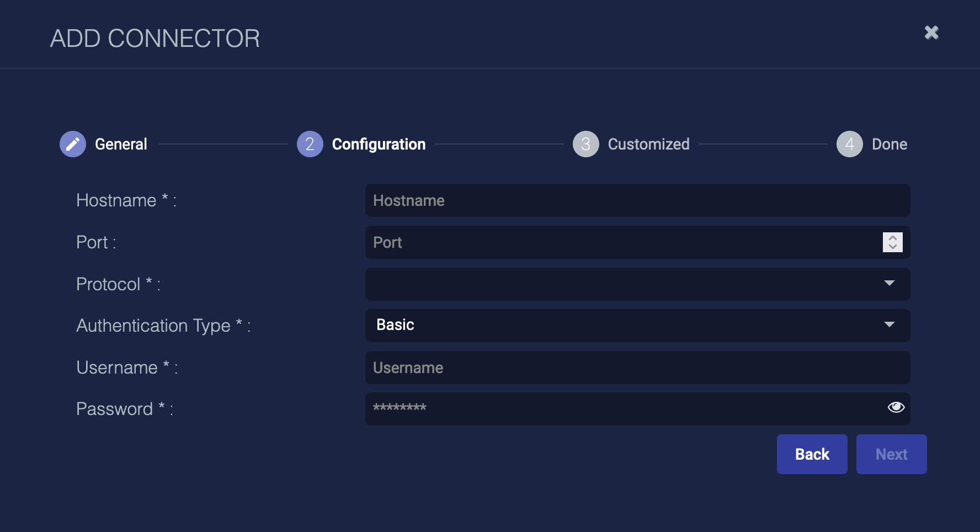Select the Customized step label
This screenshot has width=980, height=532.
click(x=648, y=144)
